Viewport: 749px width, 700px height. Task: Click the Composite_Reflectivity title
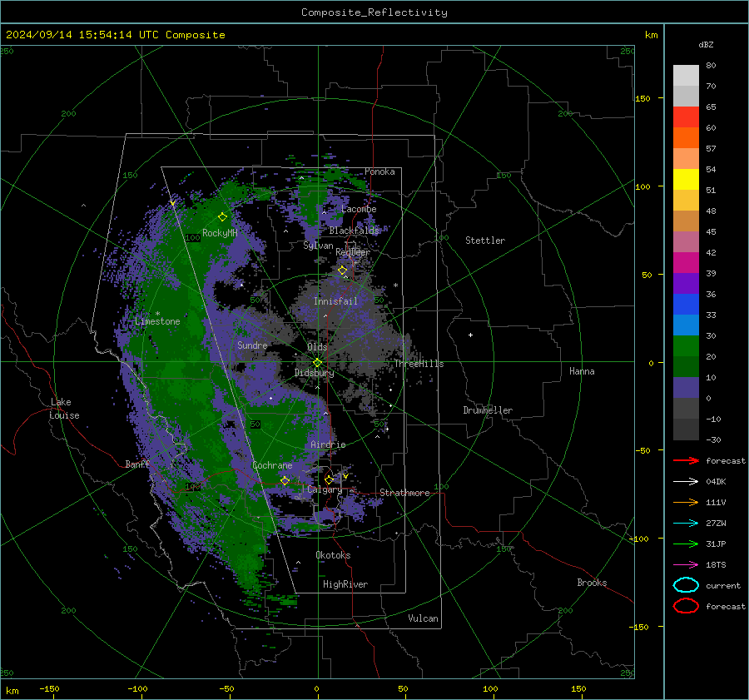tap(374, 12)
